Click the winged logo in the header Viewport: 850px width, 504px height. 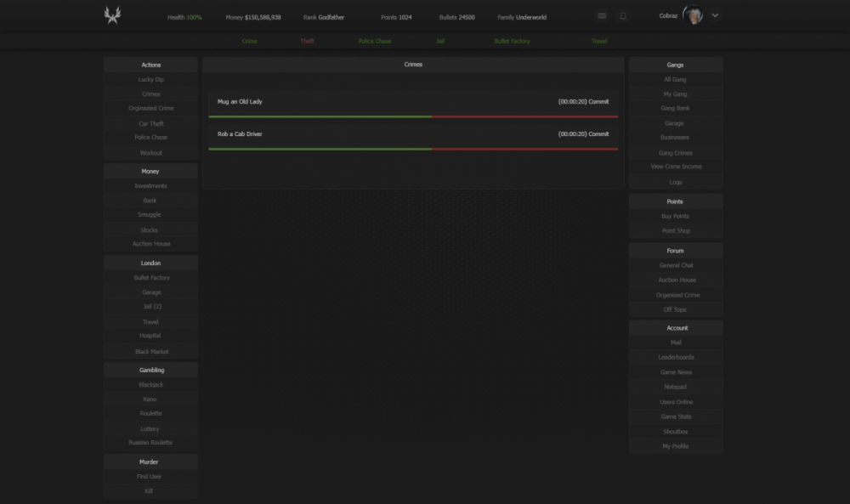click(112, 16)
